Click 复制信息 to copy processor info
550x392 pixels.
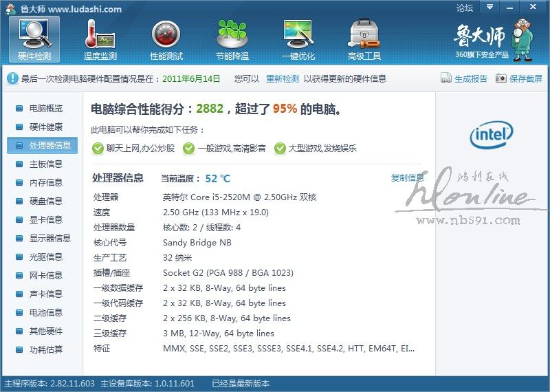(x=407, y=178)
